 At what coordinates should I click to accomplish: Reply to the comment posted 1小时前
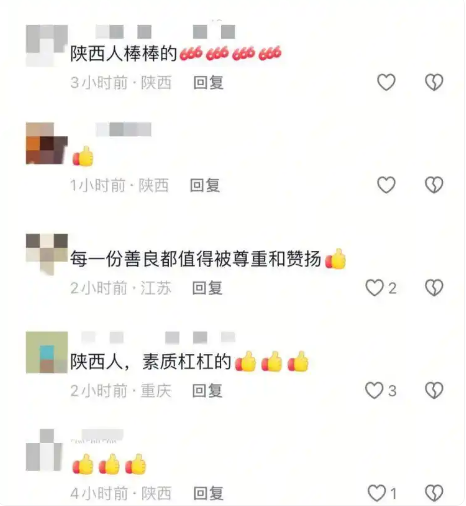pos(205,185)
